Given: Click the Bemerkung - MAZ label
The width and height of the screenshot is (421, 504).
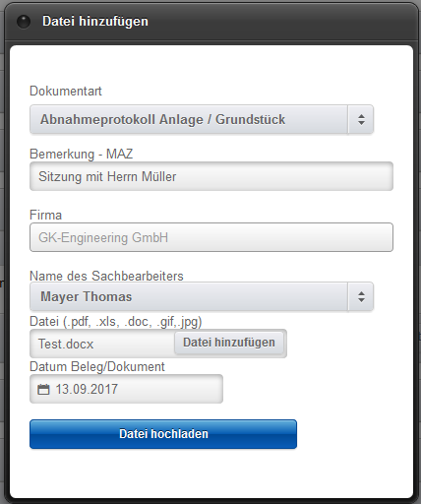Looking at the screenshot, I should coord(82,154).
